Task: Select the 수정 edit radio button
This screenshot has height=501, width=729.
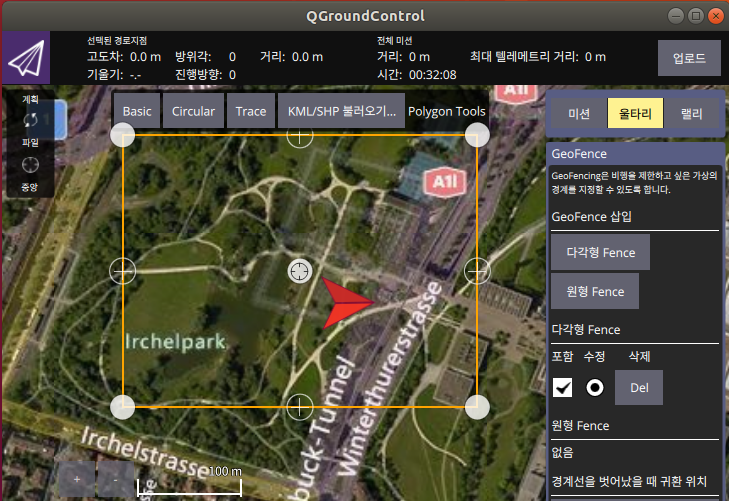Action: tap(595, 387)
